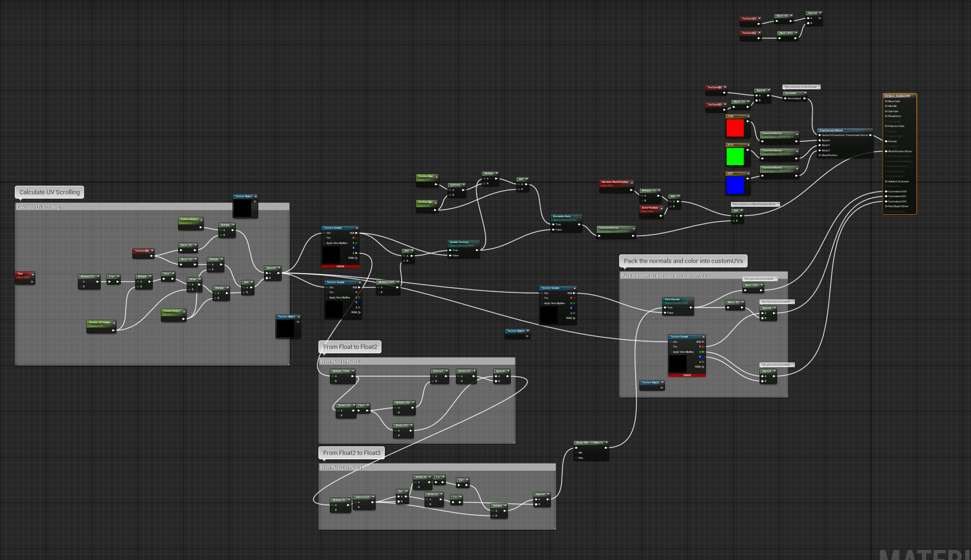The image size is (971, 560).
Task: Select the Customized UV2 input pin
Action: pos(887,201)
